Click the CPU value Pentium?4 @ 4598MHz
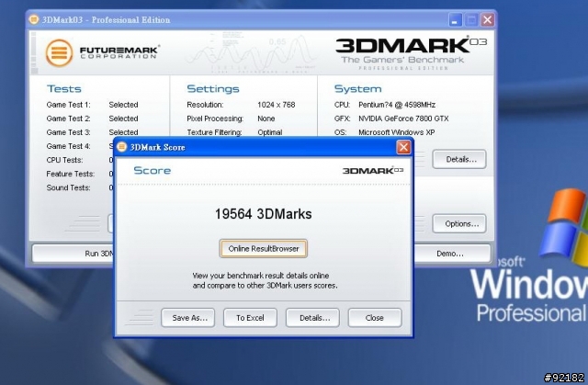The width and height of the screenshot is (588, 385). coord(397,105)
